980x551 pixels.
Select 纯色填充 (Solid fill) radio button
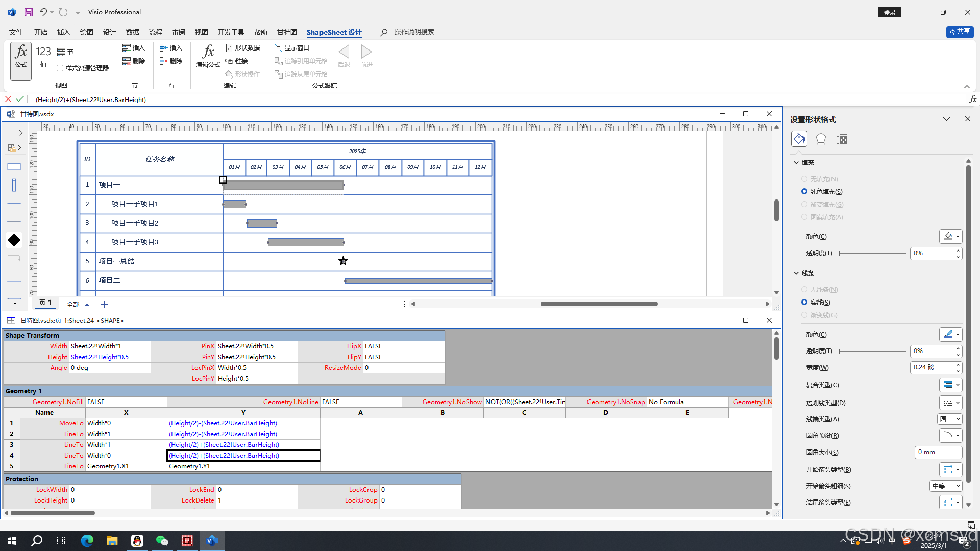pyautogui.click(x=804, y=191)
